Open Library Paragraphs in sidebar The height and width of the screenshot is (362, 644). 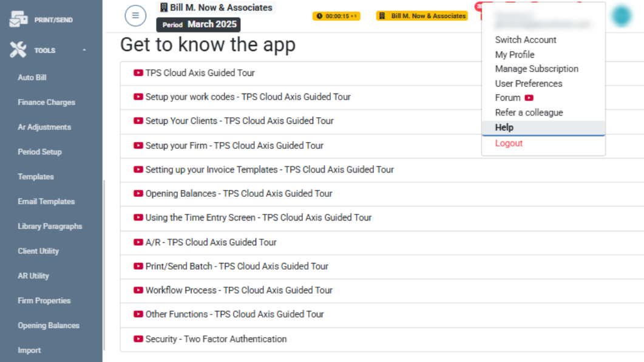tap(50, 227)
